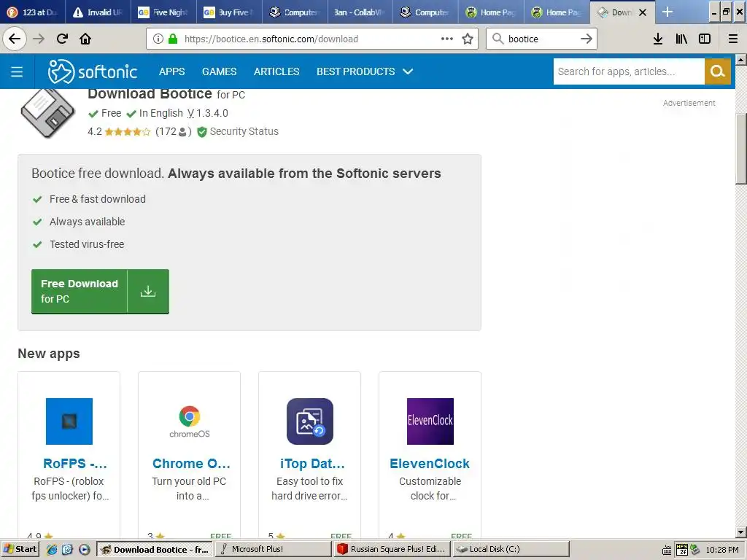747x560 pixels.
Task: Open the browser library icon
Action: 681,39
